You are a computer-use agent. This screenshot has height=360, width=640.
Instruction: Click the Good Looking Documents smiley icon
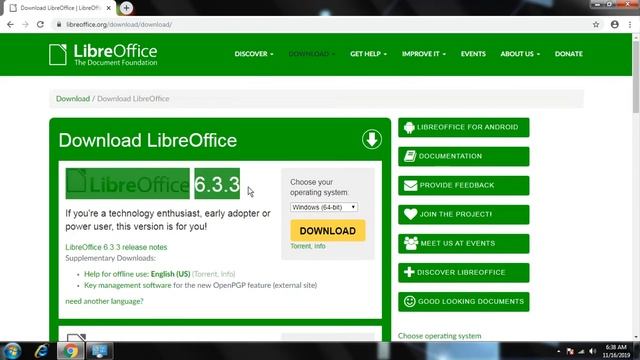click(409, 301)
